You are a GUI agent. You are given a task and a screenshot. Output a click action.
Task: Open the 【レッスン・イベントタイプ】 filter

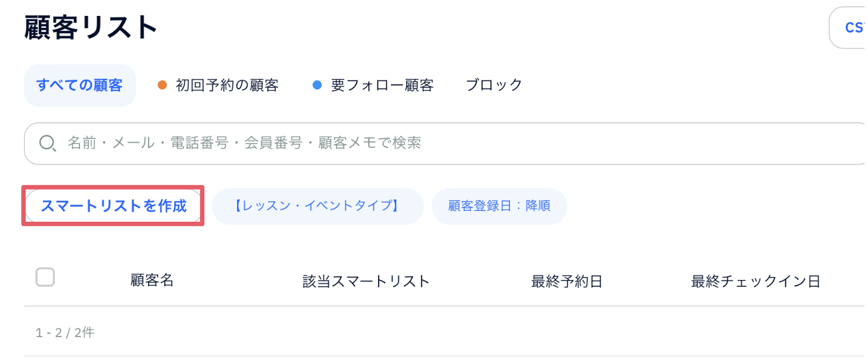pos(318,206)
